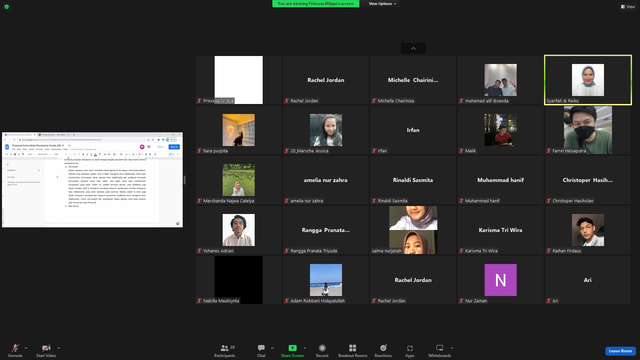Select Raihan Firdaus's tile
This screenshot has width=640, height=360.
[x=588, y=230]
